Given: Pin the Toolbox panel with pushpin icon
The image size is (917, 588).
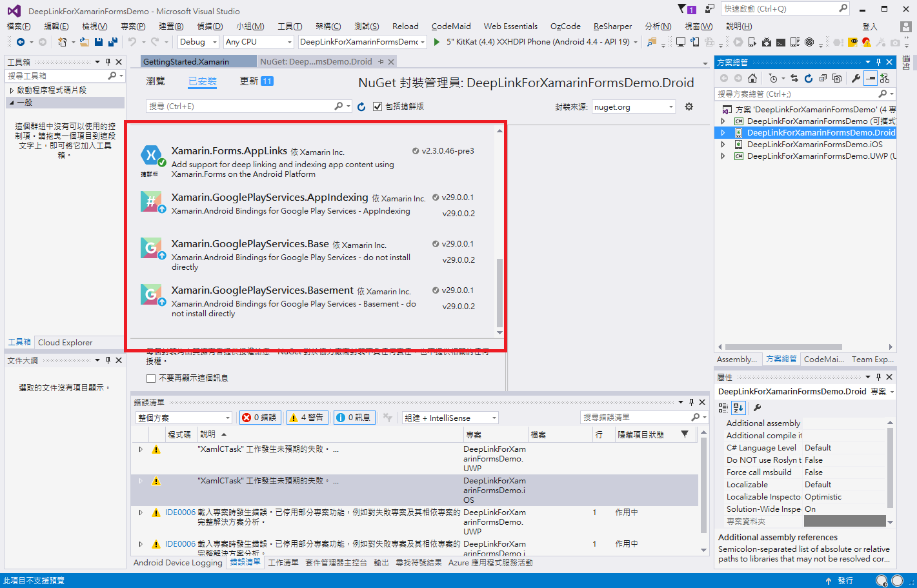Looking at the screenshot, I should 108,62.
